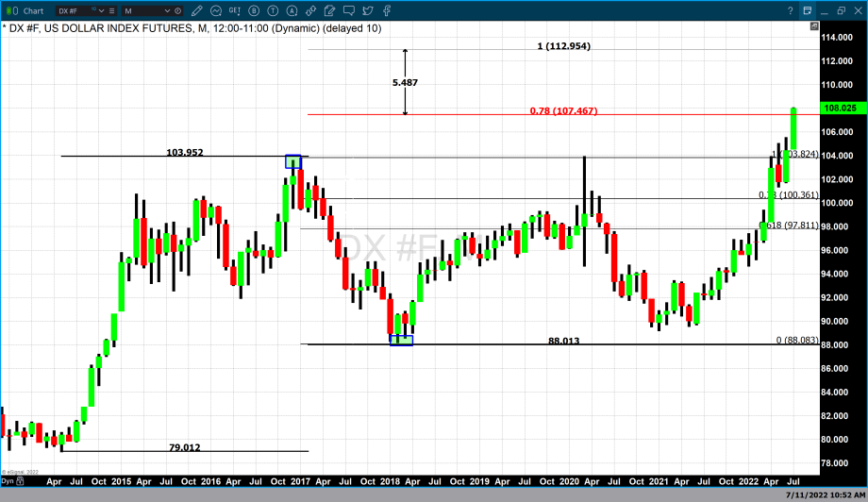Click the circled T toolbar icon
This screenshot has height=502, width=868.
coord(273,10)
